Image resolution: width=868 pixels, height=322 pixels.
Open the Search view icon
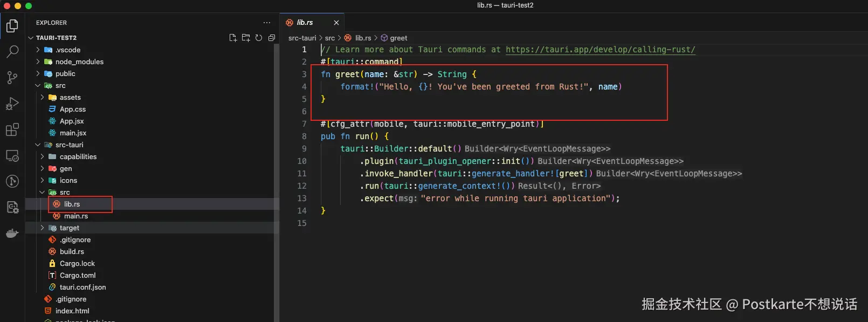[x=12, y=52]
